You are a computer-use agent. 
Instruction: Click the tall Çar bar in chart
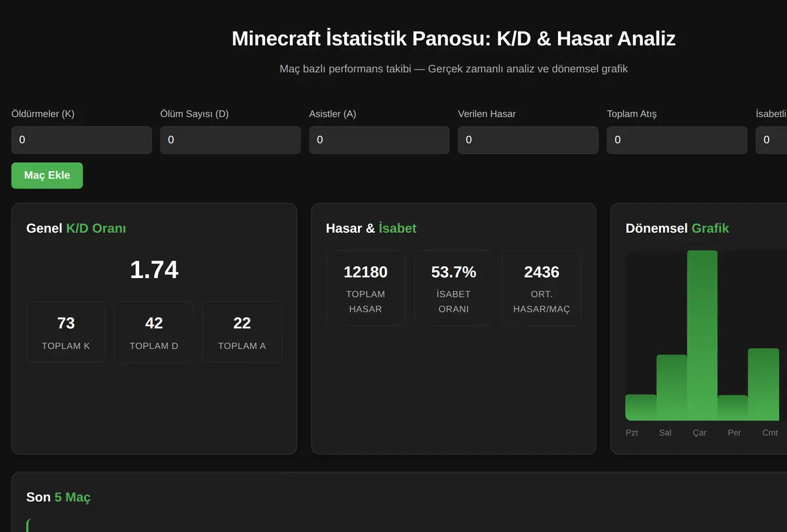[x=702, y=335]
